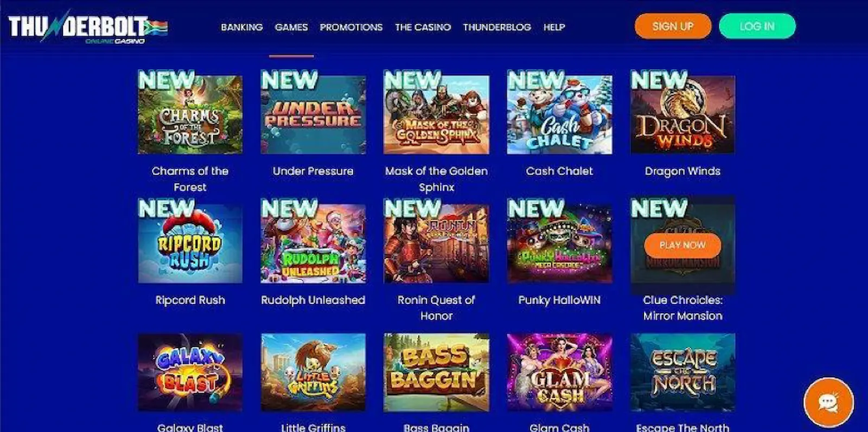
Task: Click the orange Sign Up button
Action: click(673, 26)
